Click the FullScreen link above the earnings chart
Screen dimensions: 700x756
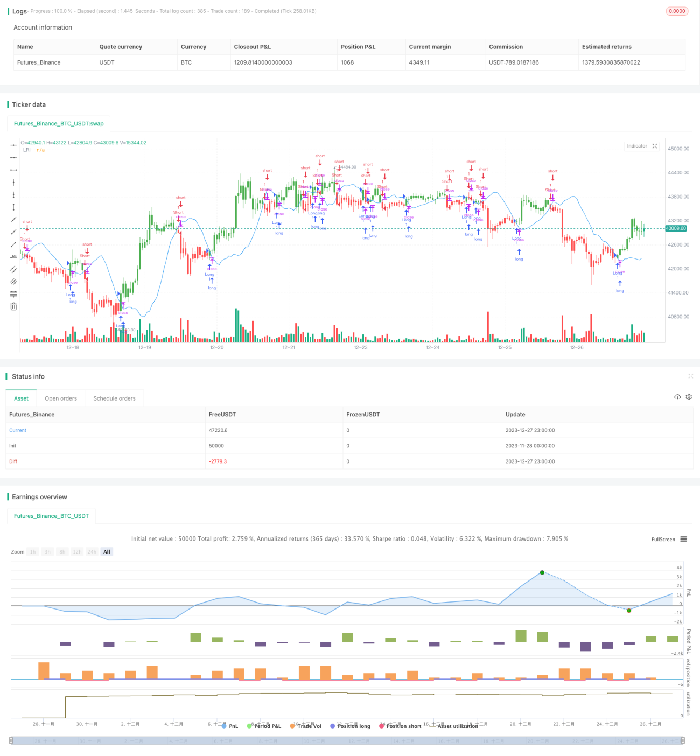pos(663,539)
